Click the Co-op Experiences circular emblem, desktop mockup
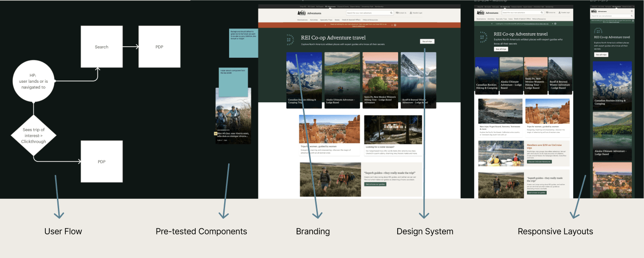The image size is (644, 258). (x=290, y=40)
